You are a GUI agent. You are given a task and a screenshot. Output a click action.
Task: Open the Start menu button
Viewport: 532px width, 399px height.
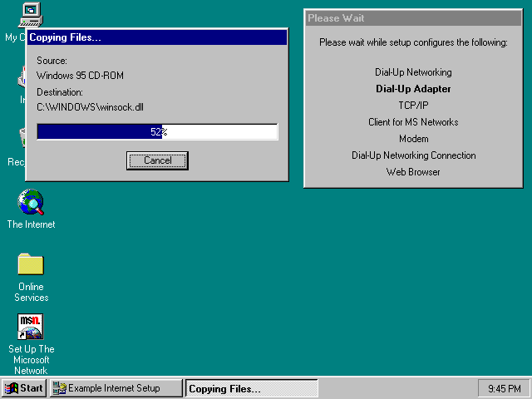pos(23,388)
